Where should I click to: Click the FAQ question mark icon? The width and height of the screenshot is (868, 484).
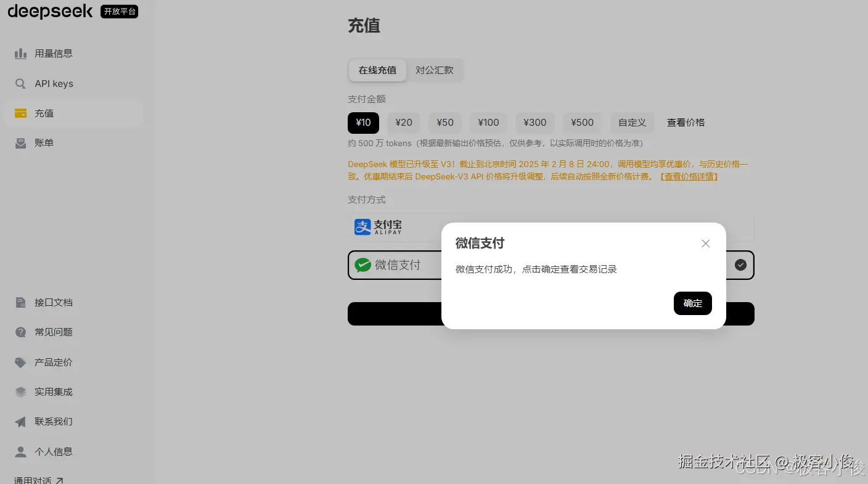(20, 332)
